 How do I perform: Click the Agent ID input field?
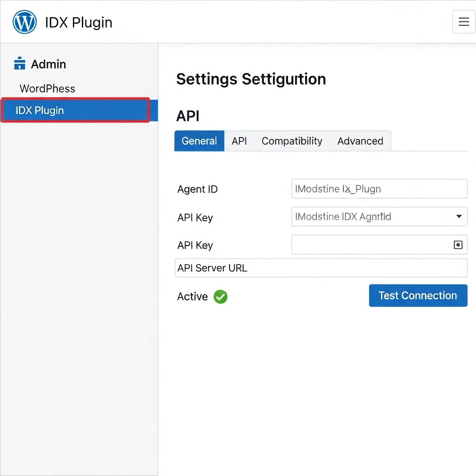pos(379,189)
